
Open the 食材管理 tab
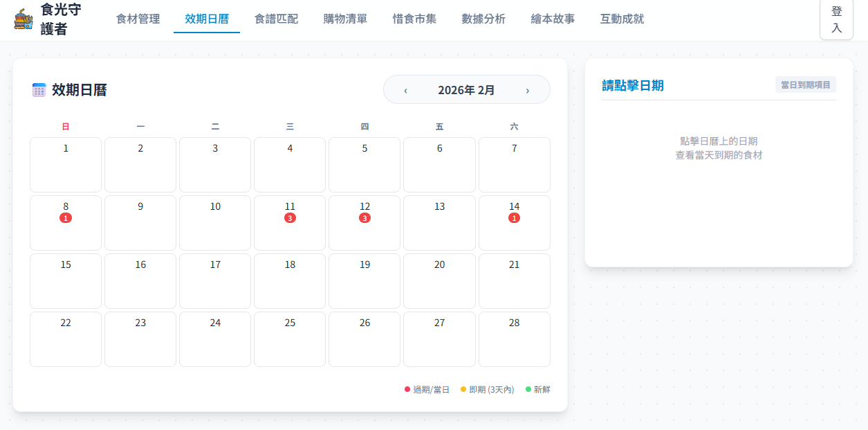138,19
